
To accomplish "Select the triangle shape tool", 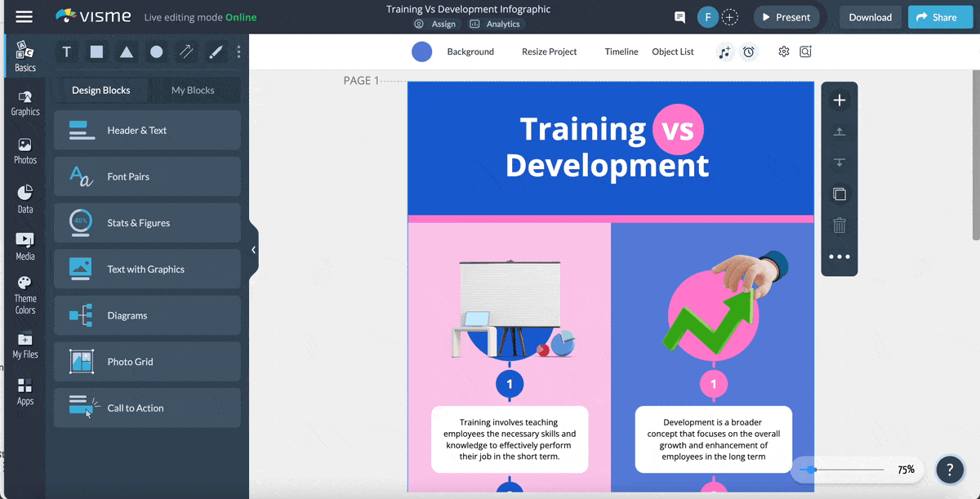I will [x=127, y=52].
